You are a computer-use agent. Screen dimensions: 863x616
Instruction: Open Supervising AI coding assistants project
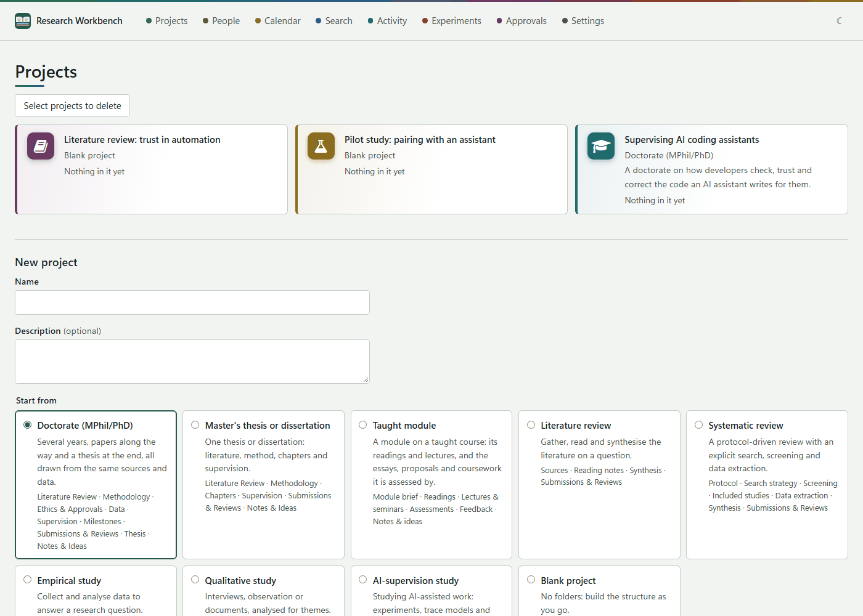pyautogui.click(x=692, y=140)
